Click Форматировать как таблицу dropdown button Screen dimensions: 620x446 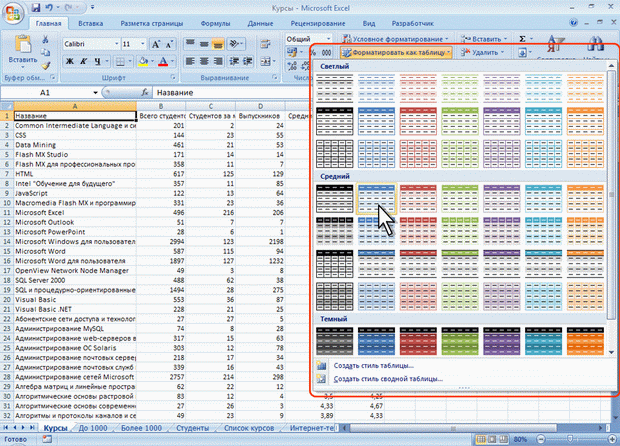coord(396,52)
